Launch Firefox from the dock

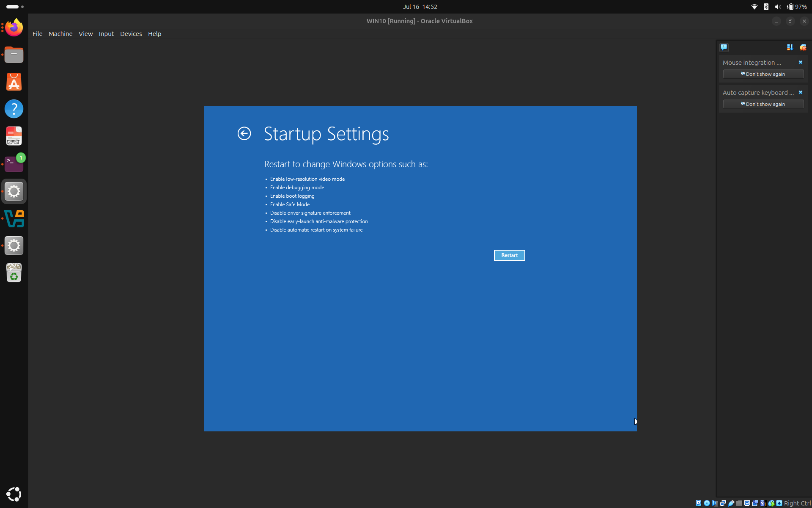point(14,28)
